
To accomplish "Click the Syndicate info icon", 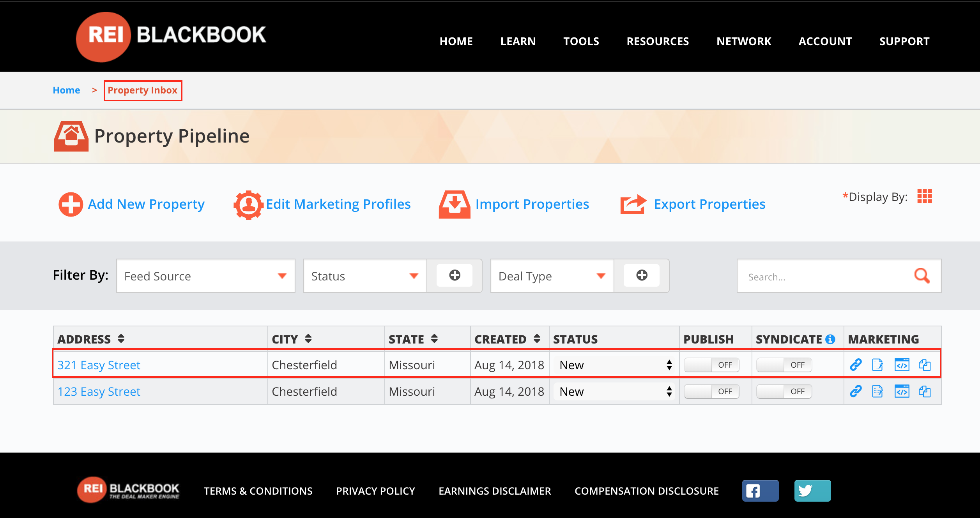I will tap(830, 339).
